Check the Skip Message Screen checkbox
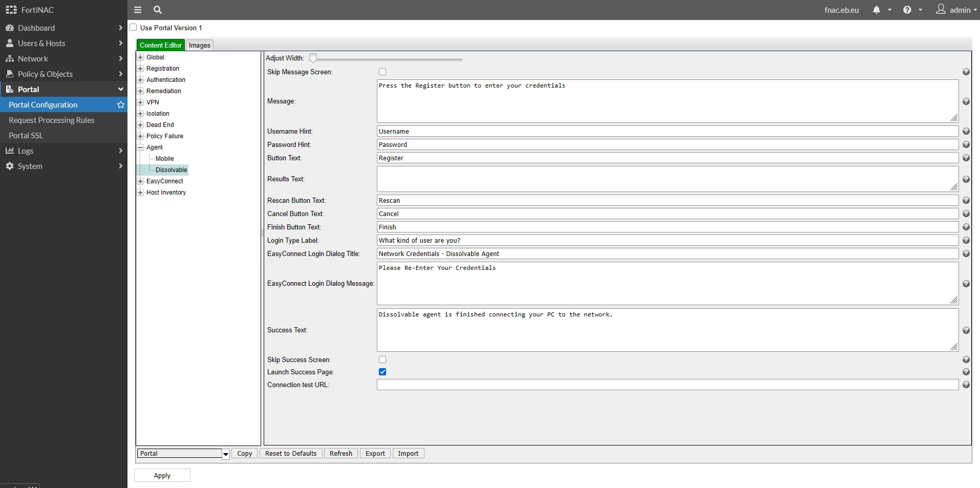980x488 pixels. [382, 72]
